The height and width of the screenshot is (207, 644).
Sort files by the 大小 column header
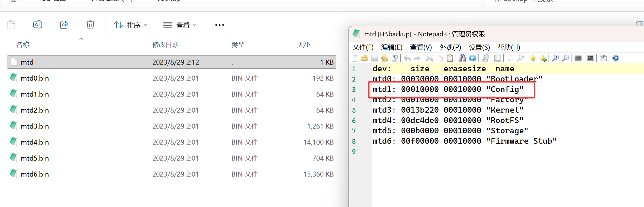(304, 45)
